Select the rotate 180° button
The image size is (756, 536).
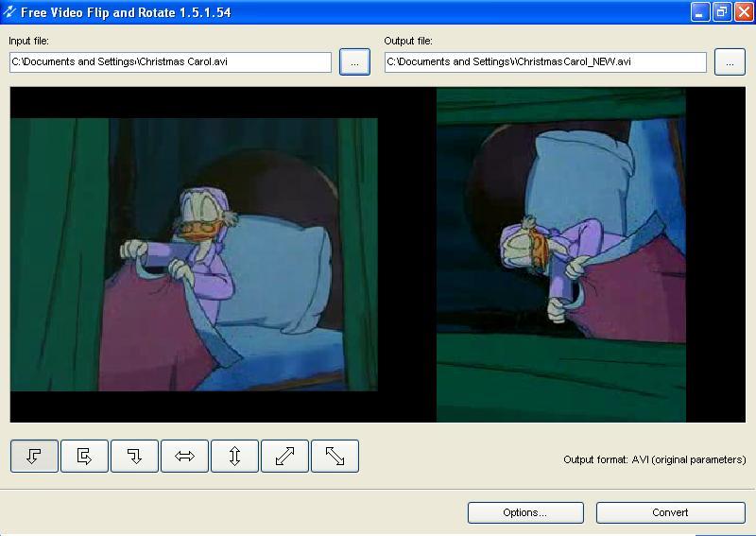pos(84,456)
